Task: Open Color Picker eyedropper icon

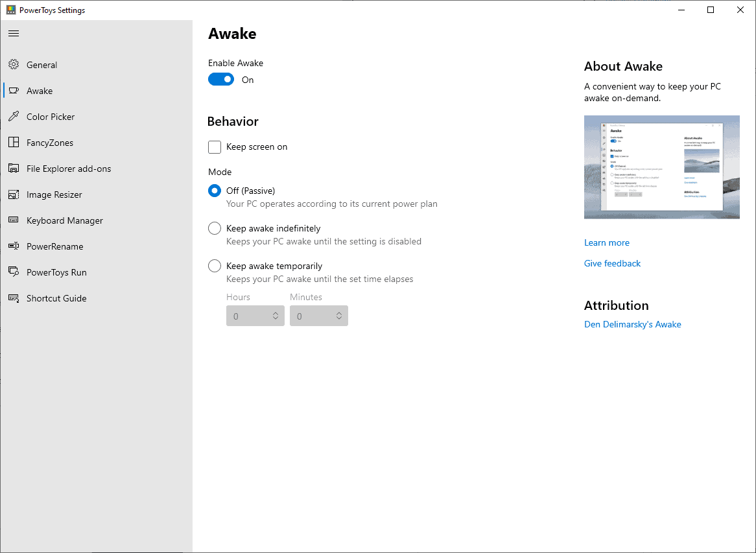Action: click(14, 116)
